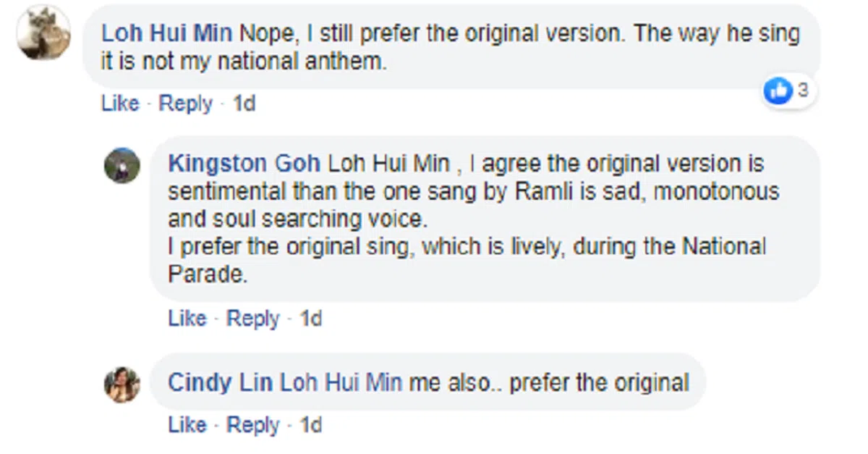Like Loh Hui Min's comment
The image size is (868, 454).
tap(120, 104)
